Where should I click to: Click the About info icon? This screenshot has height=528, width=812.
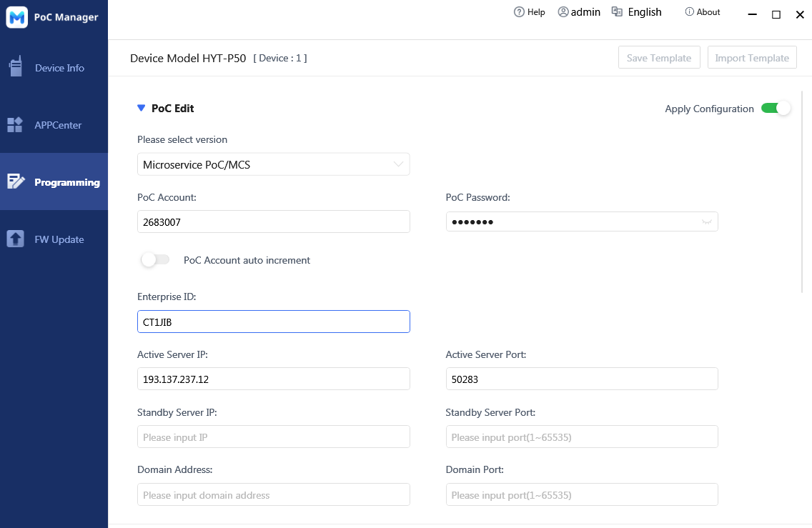point(689,12)
